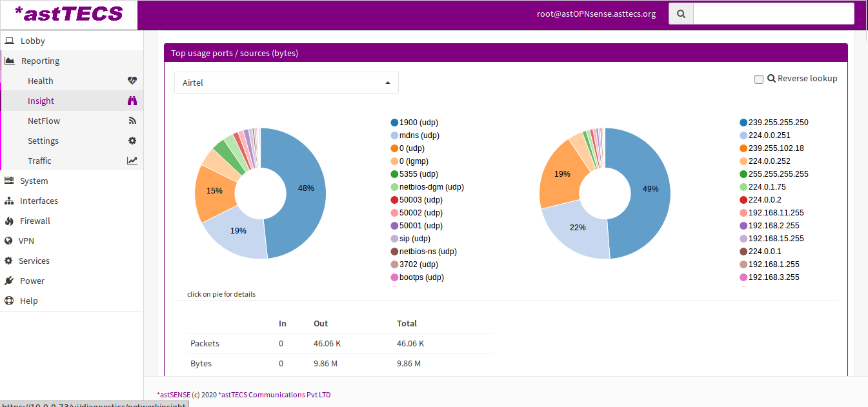Click the Power plug icon
Image resolution: width=868 pixels, height=407 pixels.
[9, 281]
